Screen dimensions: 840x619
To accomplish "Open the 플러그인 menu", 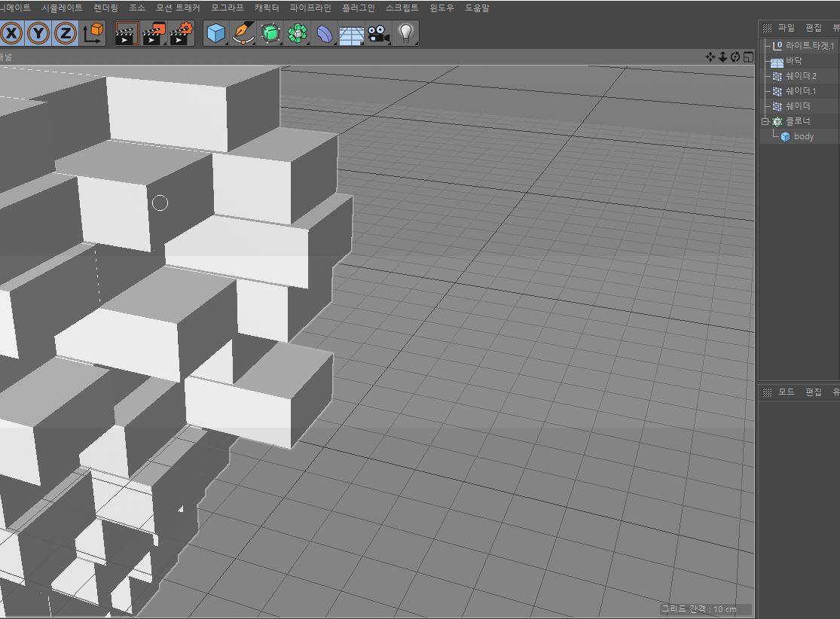I will point(358,8).
